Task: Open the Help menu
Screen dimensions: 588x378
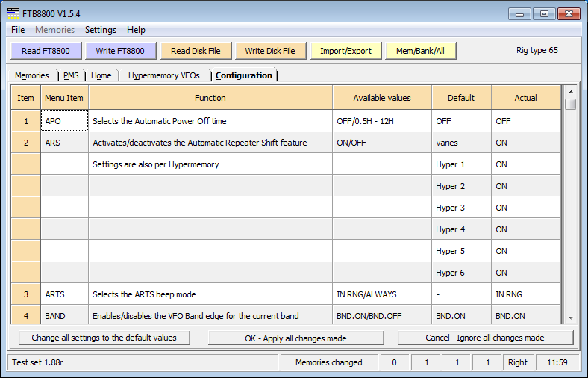Action: (136, 30)
